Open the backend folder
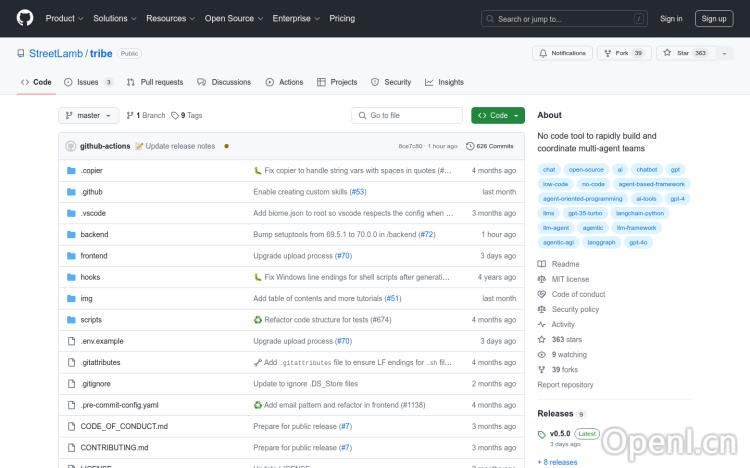 point(94,234)
